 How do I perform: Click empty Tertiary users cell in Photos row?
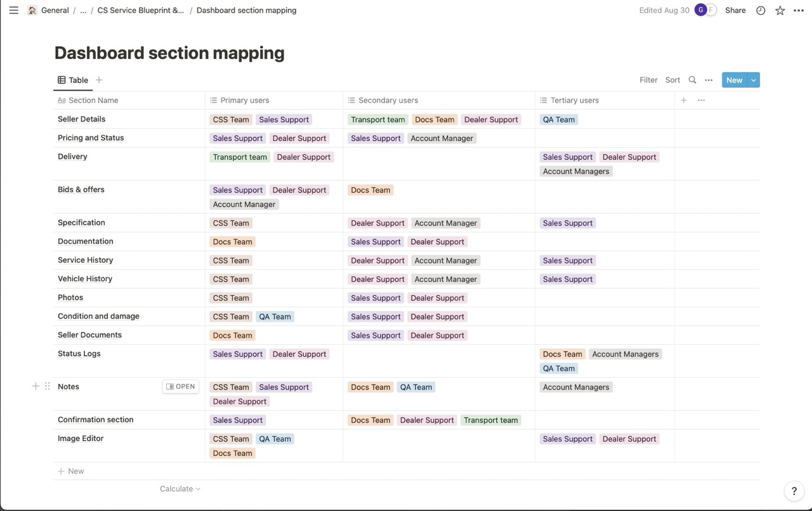[x=605, y=298]
